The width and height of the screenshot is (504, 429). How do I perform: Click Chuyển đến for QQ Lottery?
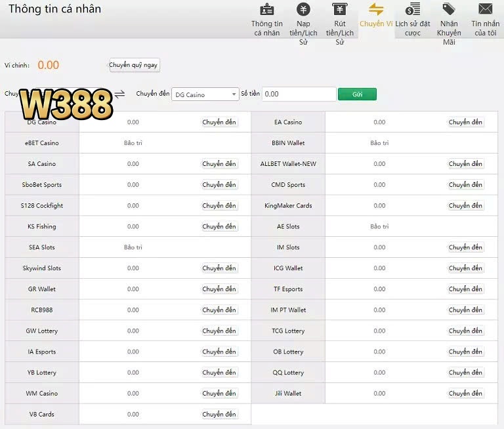point(465,373)
